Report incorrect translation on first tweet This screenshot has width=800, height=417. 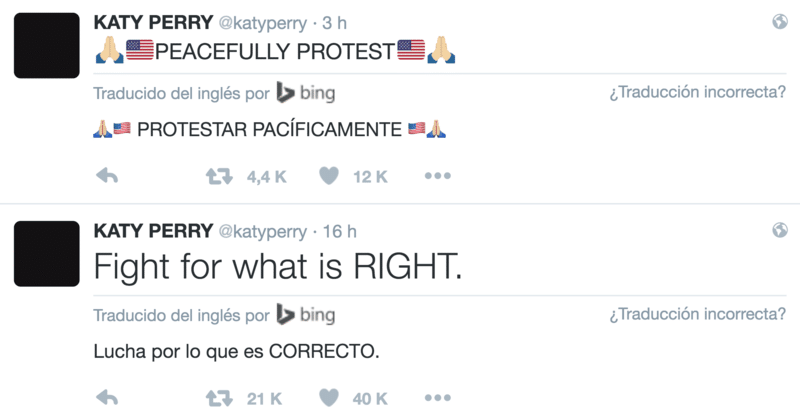click(x=697, y=92)
